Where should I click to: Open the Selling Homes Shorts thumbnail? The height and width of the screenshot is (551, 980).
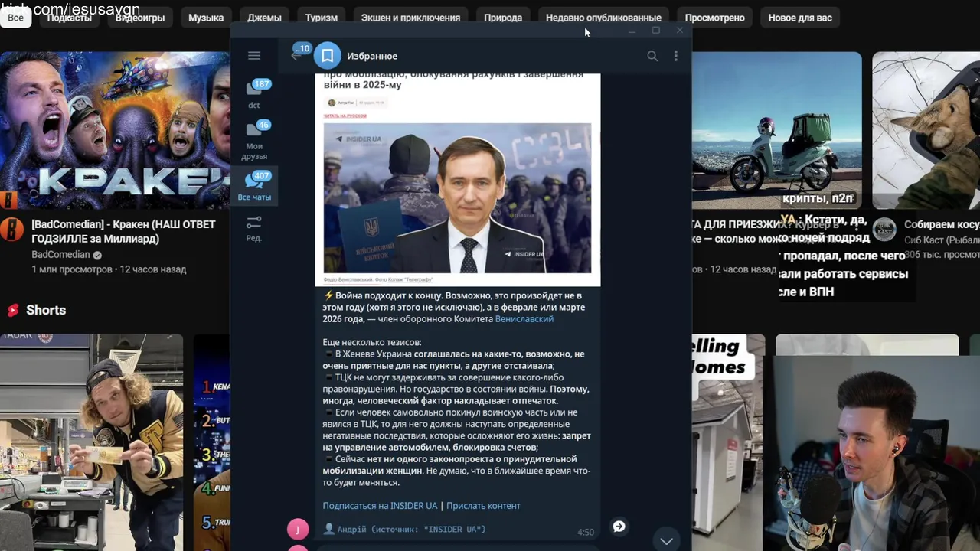coord(727,442)
